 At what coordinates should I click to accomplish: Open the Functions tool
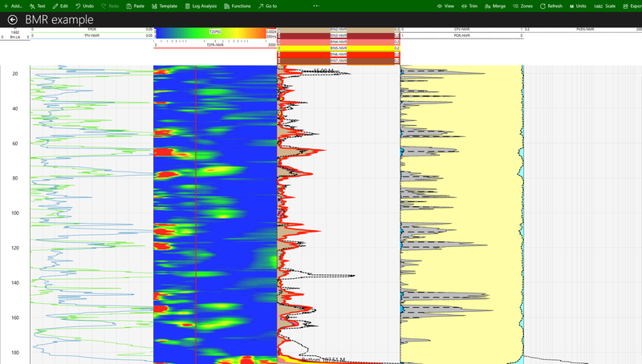[238, 6]
